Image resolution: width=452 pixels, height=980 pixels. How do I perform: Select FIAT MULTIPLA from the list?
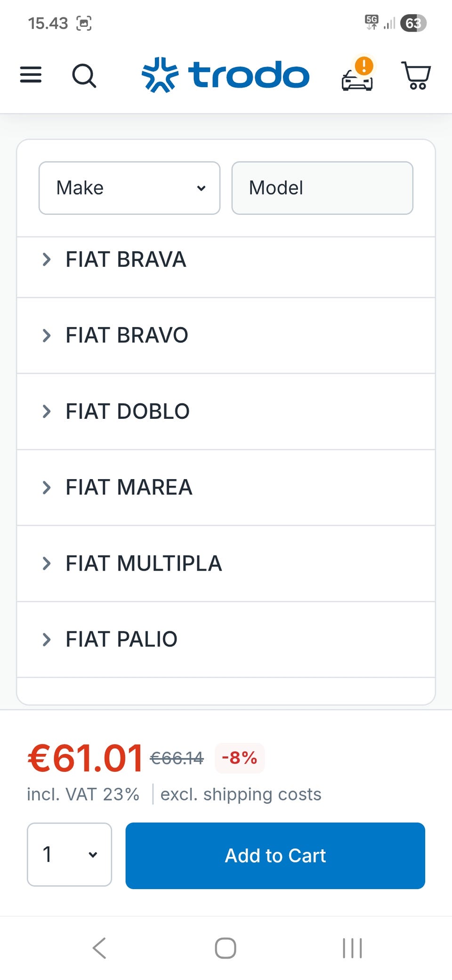click(143, 563)
